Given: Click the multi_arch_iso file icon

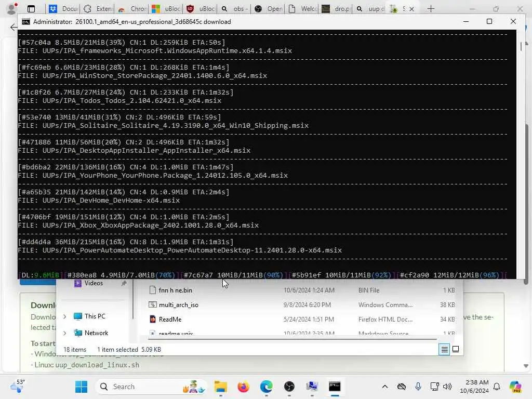Looking at the screenshot, I should pyautogui.click(x=153, y=304).
